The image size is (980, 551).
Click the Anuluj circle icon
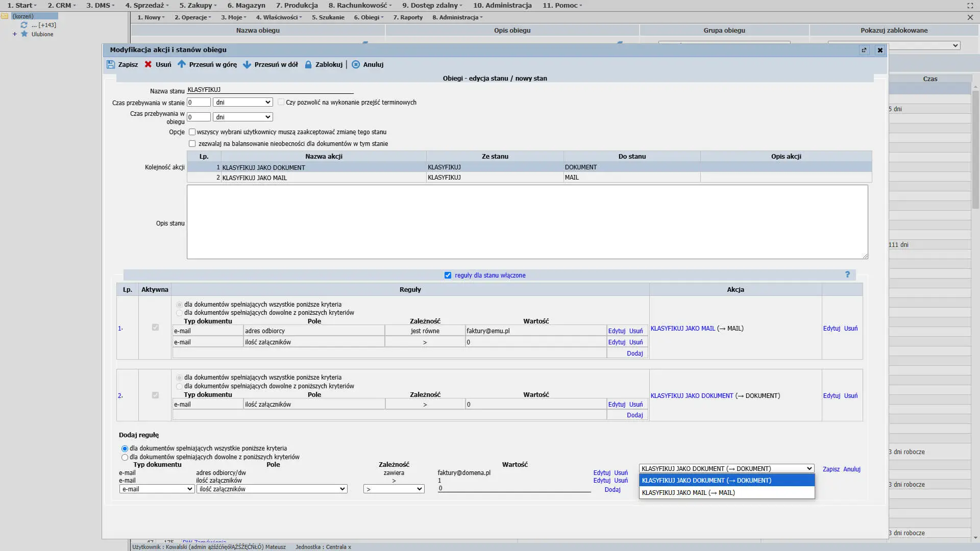[x=356, y=64]
